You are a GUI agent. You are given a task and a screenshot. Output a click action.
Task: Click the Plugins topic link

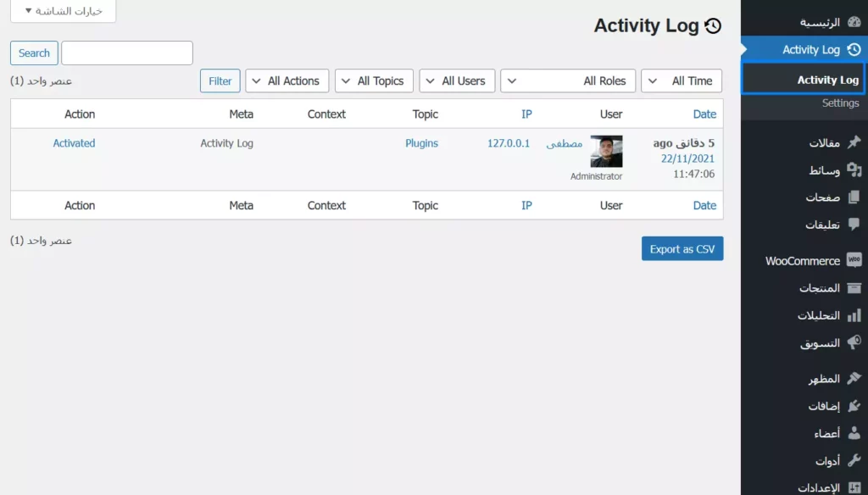(422, 143)
